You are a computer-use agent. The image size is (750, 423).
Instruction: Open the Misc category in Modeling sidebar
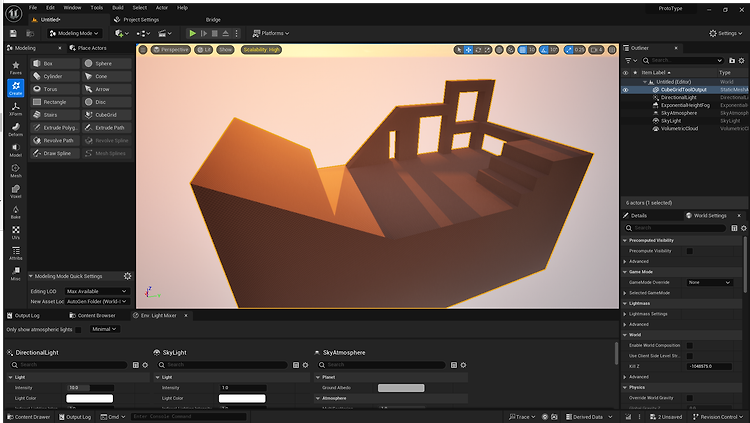(16, 274)
